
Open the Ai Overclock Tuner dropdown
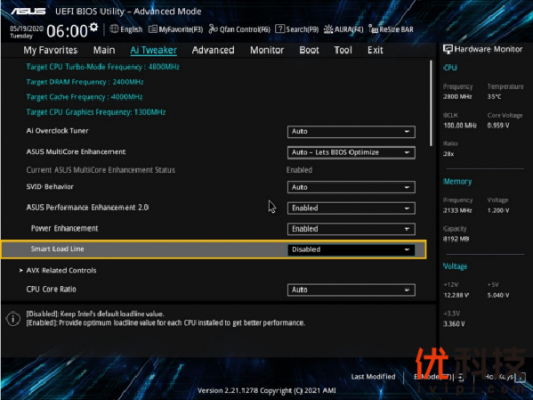[x=351, y=132]
